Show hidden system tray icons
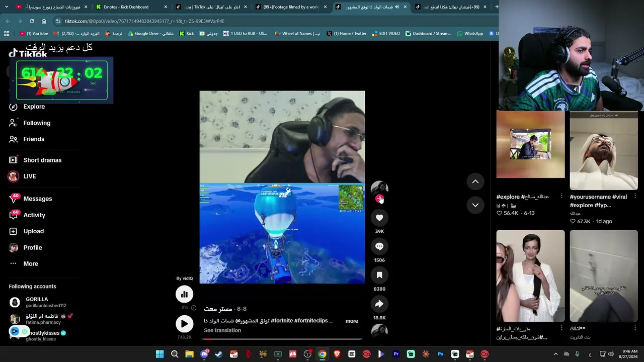644x362 pixels. (555, 354)
